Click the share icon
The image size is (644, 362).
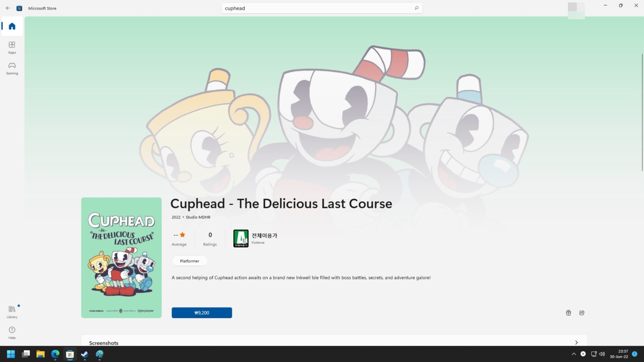pyautogui.click(x=582, y=313)
